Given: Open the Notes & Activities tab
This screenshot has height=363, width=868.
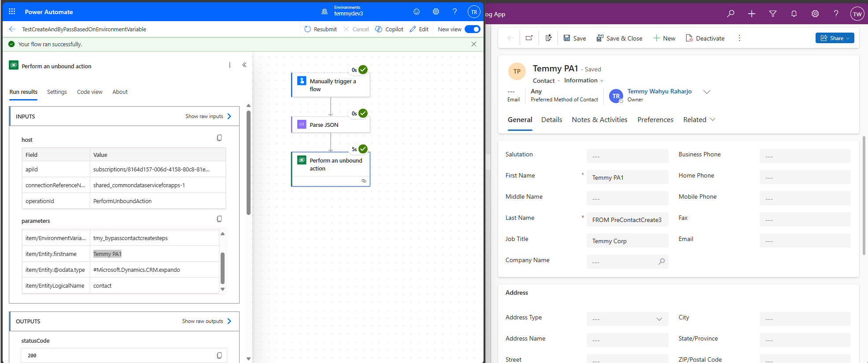Looking at the screenshot, I should 599,119.
